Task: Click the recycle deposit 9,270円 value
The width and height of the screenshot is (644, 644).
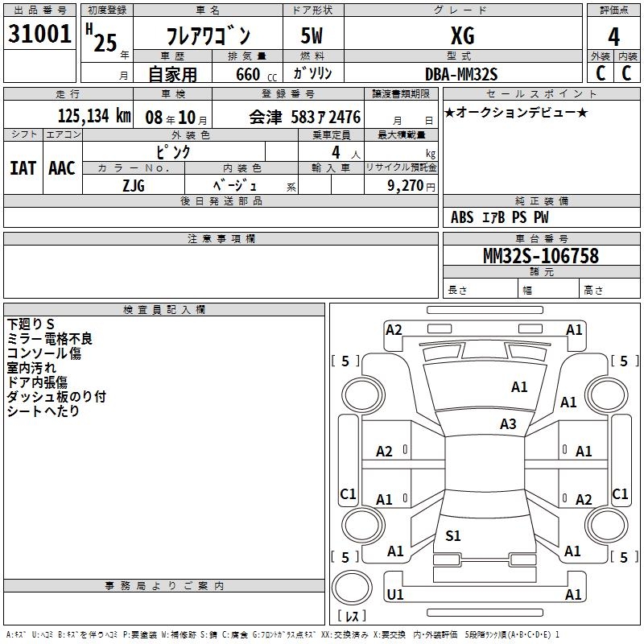Action: (x=411, y=186)
